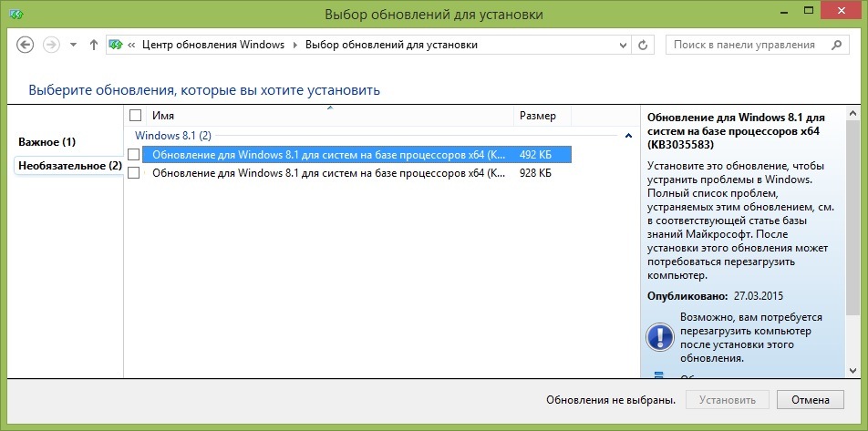Click the double chevron at breadcrumb start
The image size is (868, 431).
pos(131,46)
